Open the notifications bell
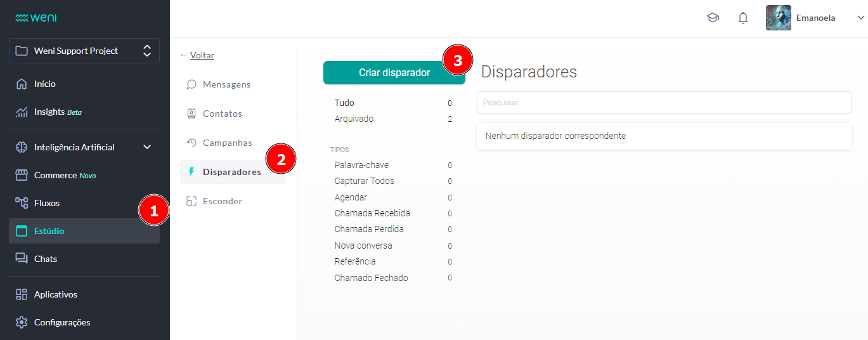Viewport: 868px width, 340px height. click(743, 18)
